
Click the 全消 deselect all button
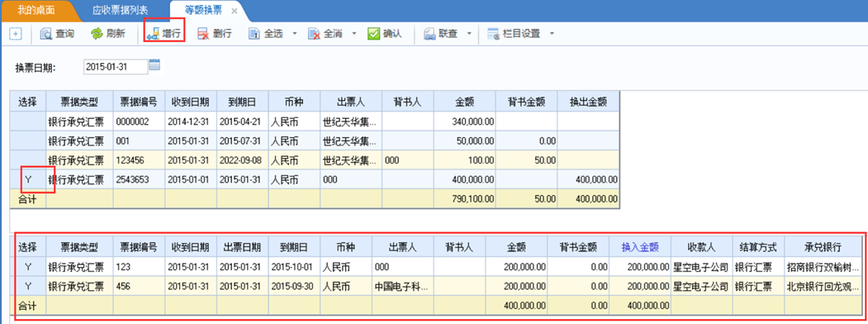(x=325, y=34)
